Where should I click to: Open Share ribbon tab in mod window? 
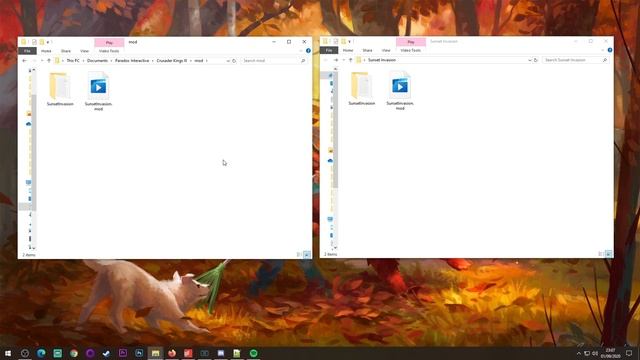tap(66, 51)
